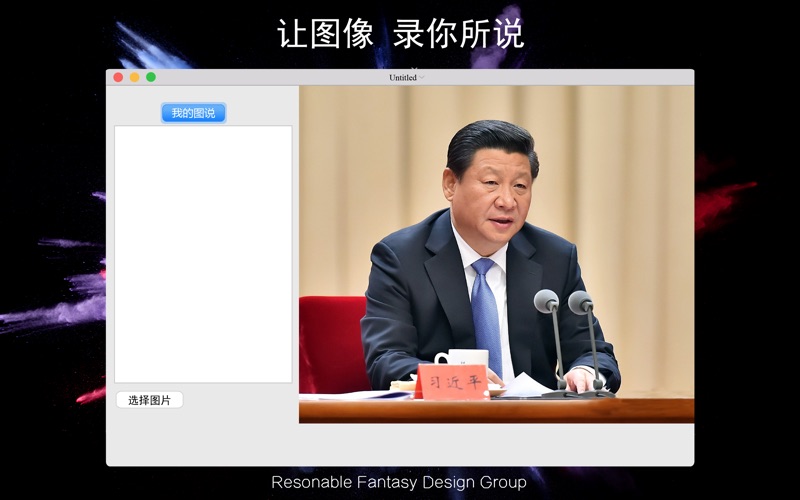Click the left microphone in the image
Screen dimensions: 800x500
[x=546, y=301]
